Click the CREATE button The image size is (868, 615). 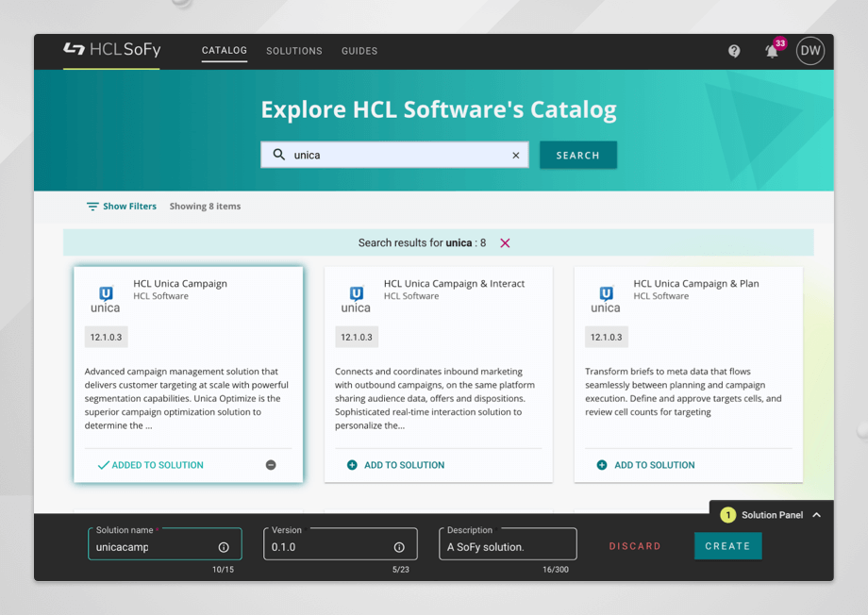click(x=727, y=545)
